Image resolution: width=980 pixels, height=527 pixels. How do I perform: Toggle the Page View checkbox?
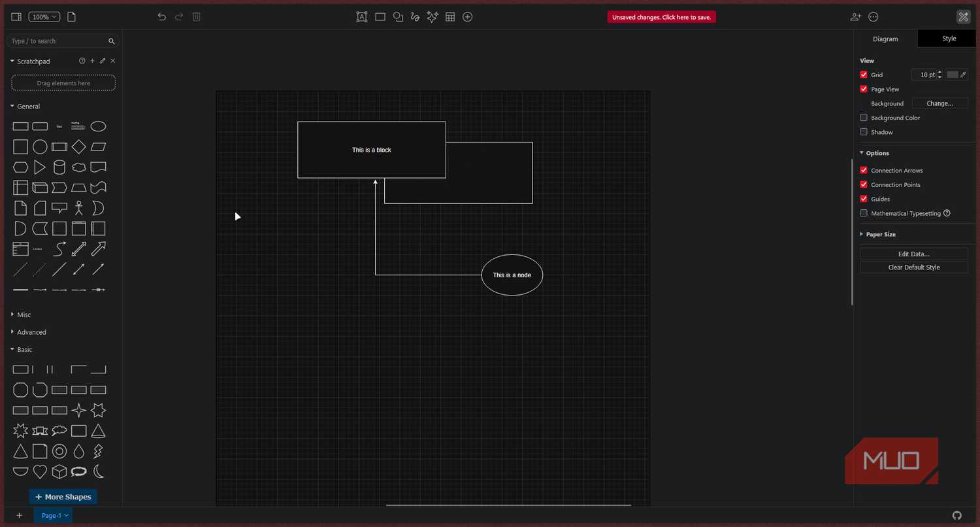tap(864, 89)
